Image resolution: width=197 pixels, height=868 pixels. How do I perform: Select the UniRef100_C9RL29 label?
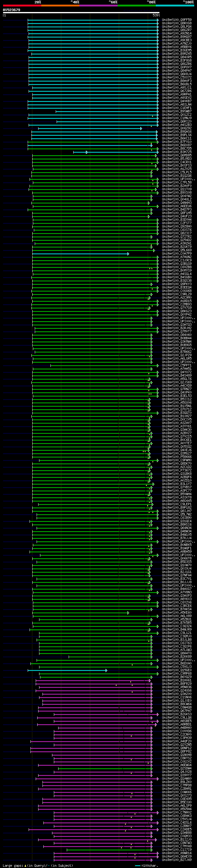177,294
